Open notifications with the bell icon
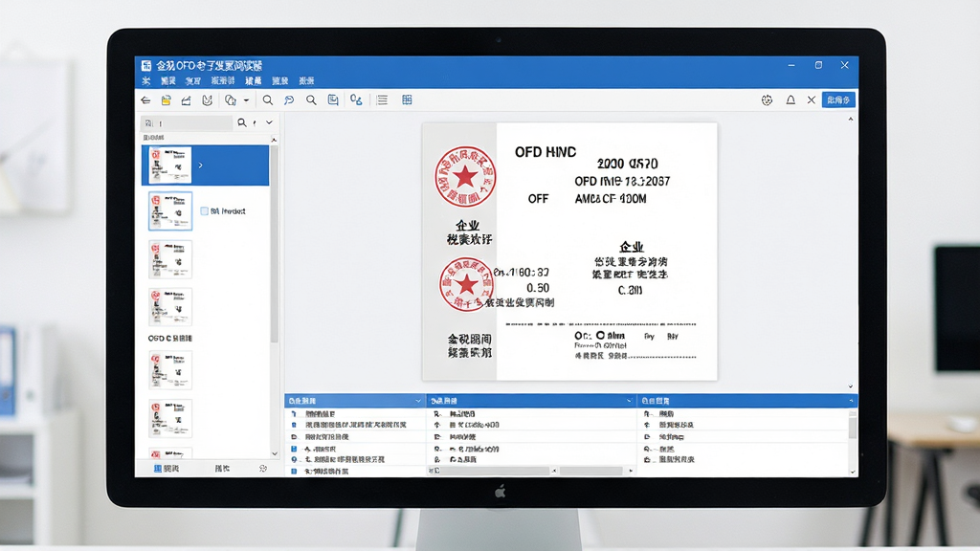Screen dimensions: 980x551 point(791,99)
